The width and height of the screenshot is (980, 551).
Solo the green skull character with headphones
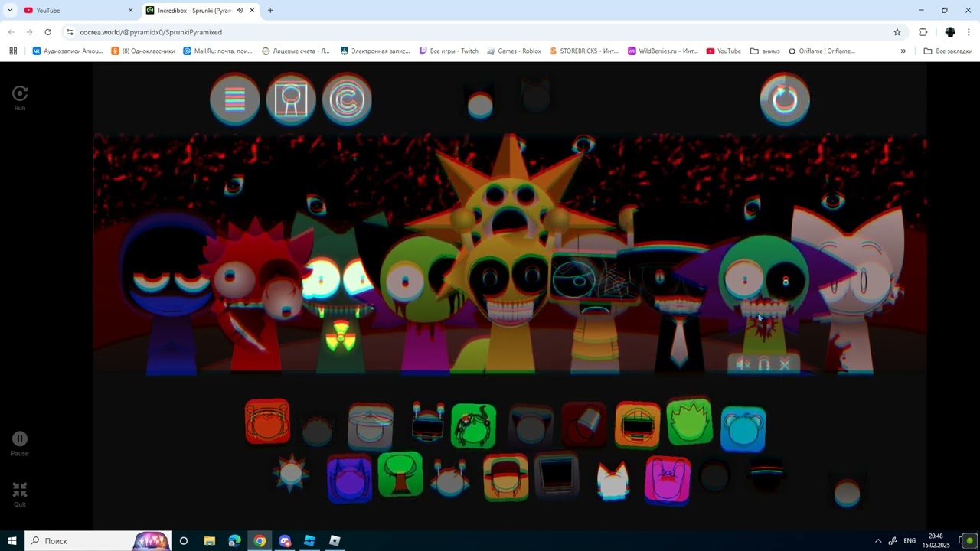pos(763,365)
